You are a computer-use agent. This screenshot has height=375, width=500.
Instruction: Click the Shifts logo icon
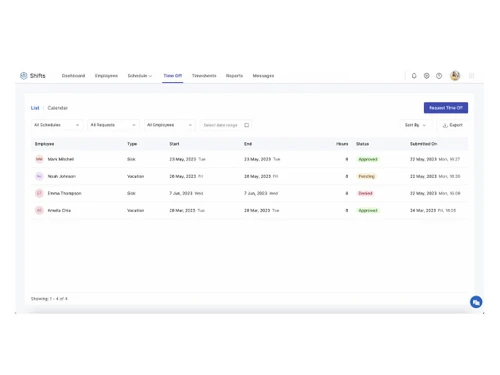click(x=24, y=76)
